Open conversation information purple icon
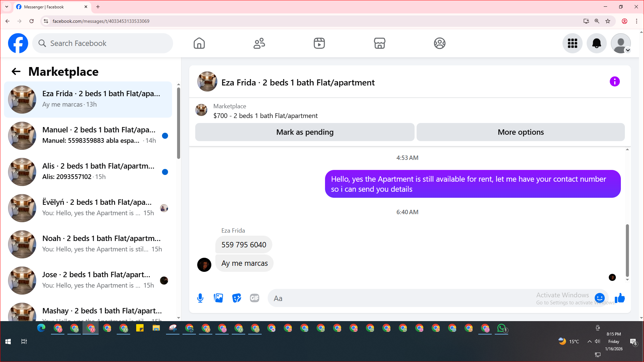644x362 pixels. (614, 81)
